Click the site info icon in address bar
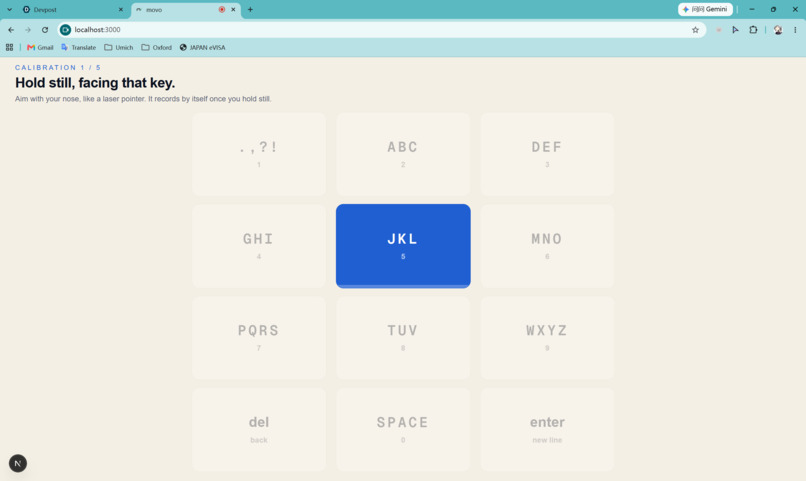This screenshot has width=806, height=481. click(x=65, y=30)
